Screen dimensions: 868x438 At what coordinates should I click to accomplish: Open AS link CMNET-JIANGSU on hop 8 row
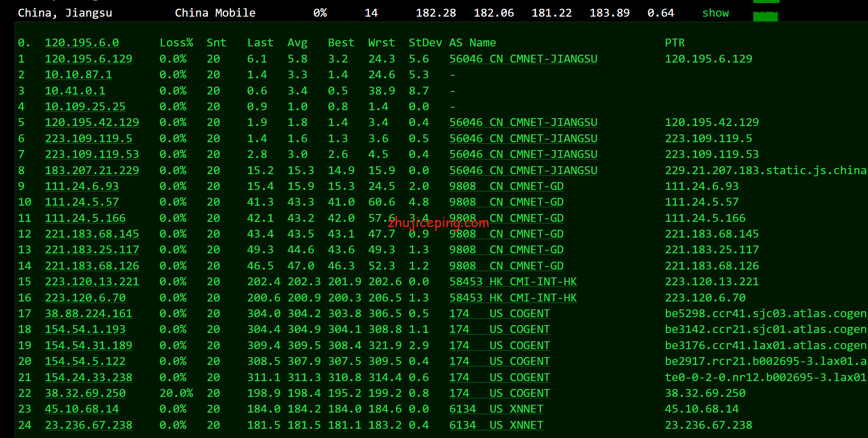tap(524, 171)
